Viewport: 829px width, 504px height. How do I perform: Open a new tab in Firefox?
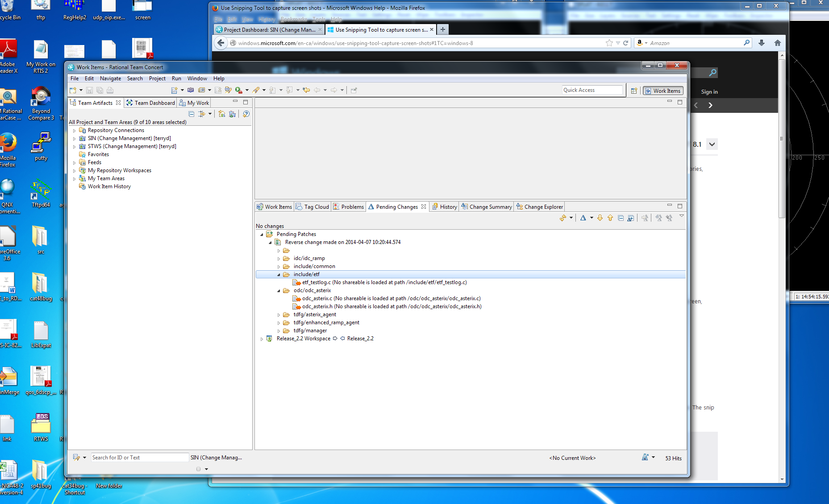coord(442,29)
